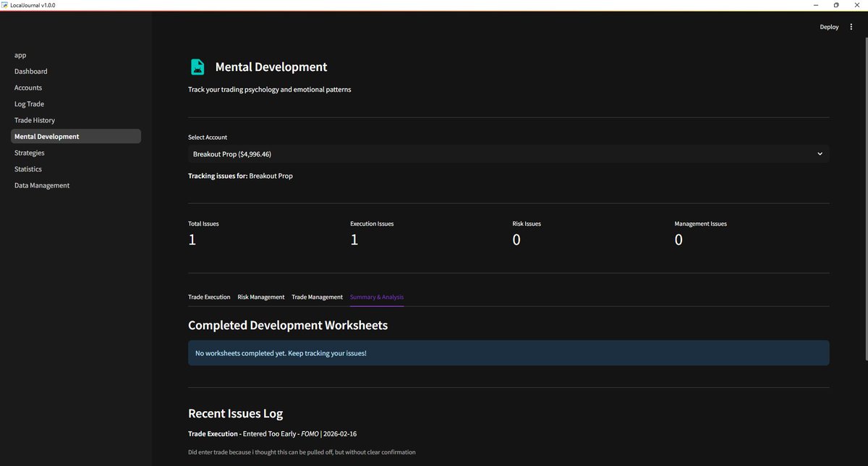The height and width of the screenshot is (466, 868).
Task: Click the issue note about clear confirmation
Action: 302,452
